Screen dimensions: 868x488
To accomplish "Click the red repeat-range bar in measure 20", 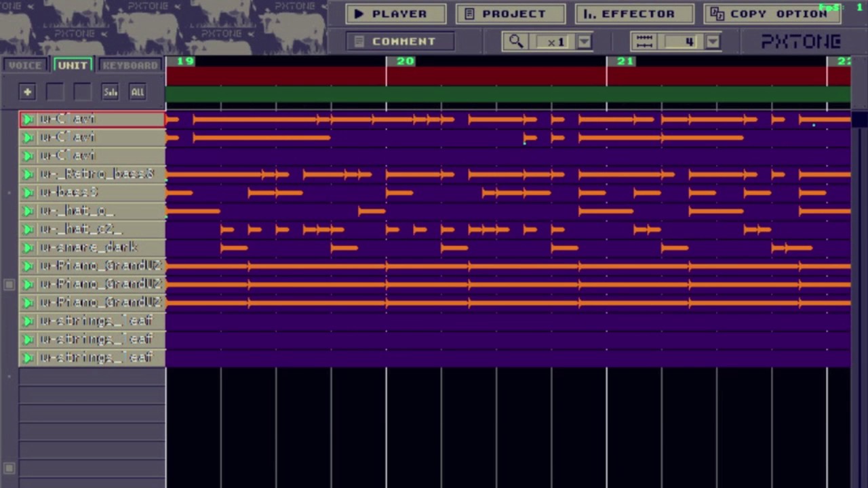I will pyautogui.click(x=496, y=76).
